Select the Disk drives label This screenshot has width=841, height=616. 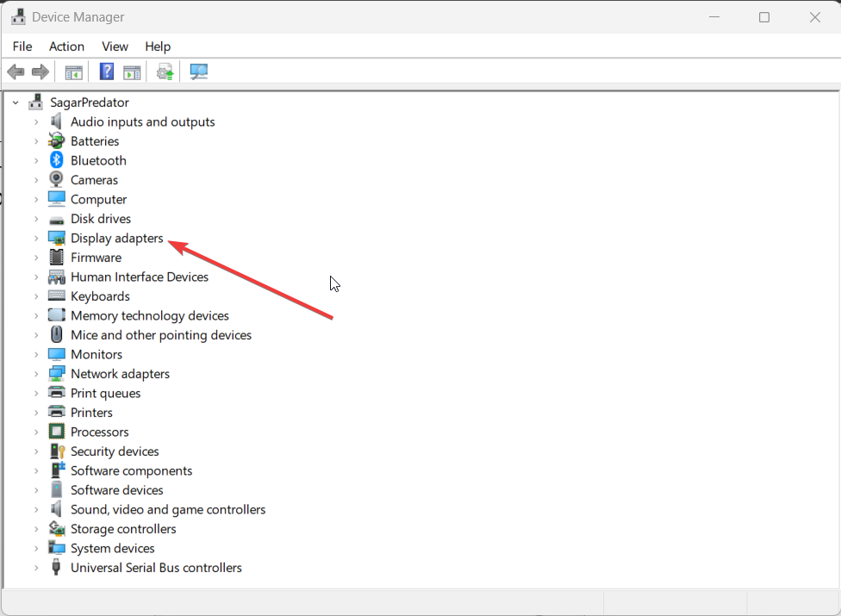pyautogui.click(x=101, y=219)
